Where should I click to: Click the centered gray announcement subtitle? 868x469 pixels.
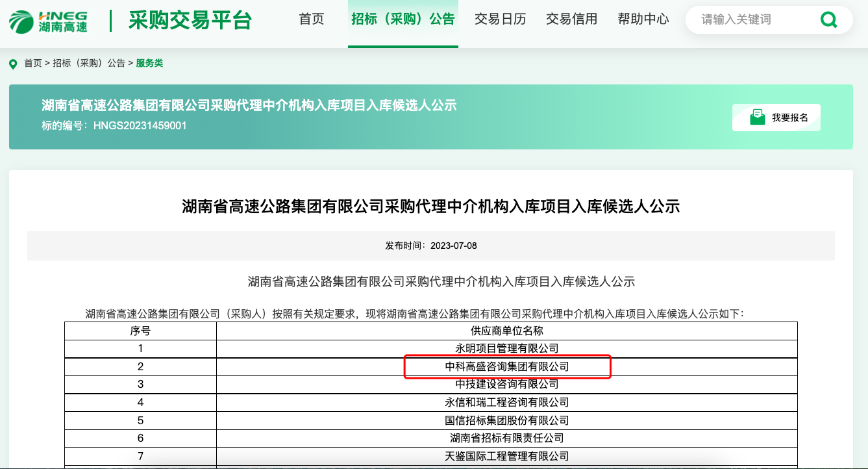pos(441,282)
